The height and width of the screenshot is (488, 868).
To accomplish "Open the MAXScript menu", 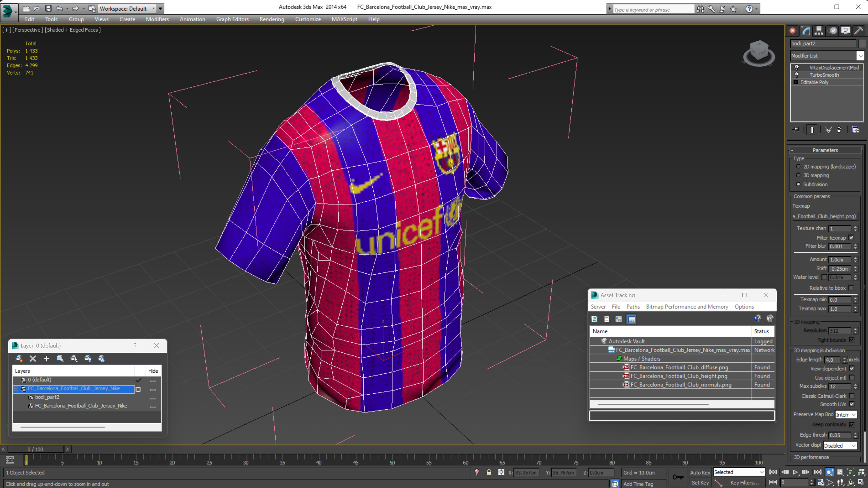I will [344, 19].
